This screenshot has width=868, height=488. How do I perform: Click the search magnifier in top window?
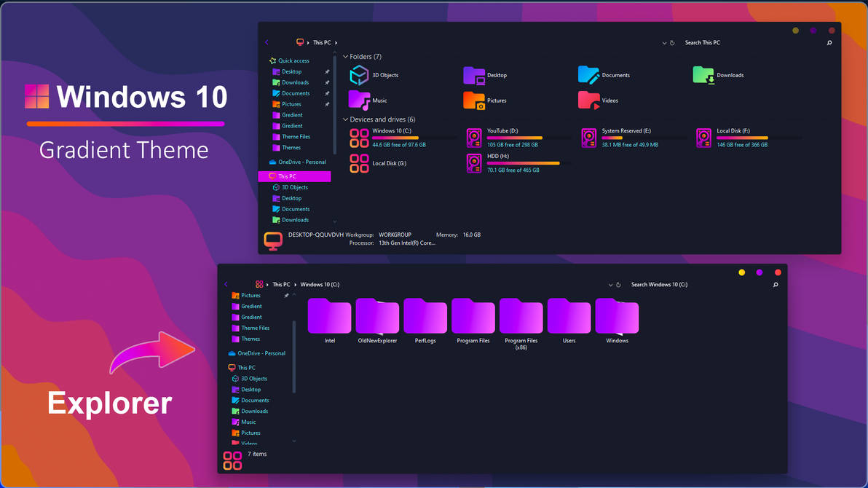point(829,43)
